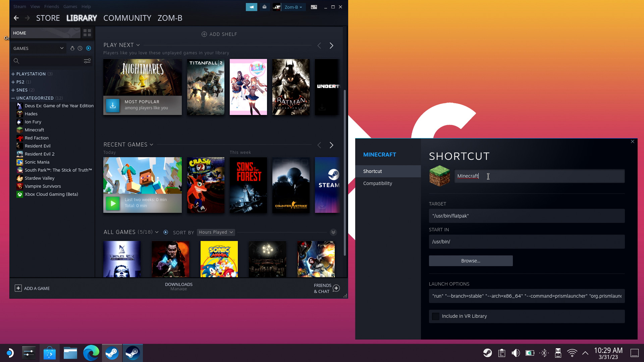Viewport: 644px width, 362px height.
Task: Toggle the games list view between grid and list
Action: coord(87,33)
